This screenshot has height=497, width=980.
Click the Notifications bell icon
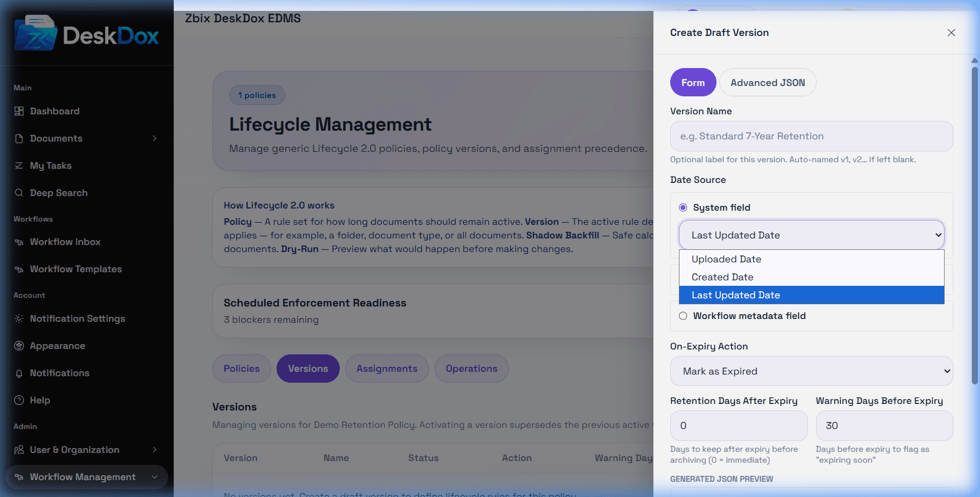tap(19, 373)
